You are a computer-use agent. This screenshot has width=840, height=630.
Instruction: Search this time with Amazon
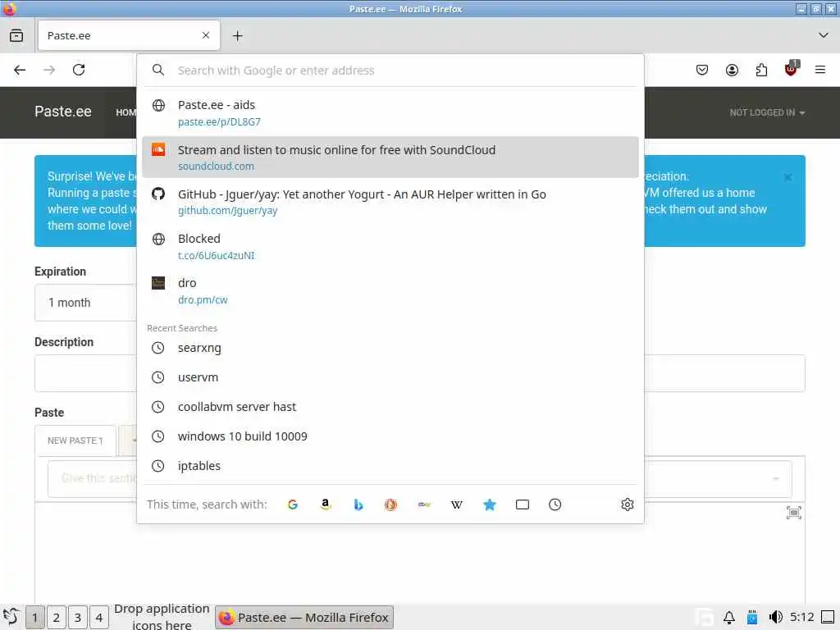coord(325,504)
